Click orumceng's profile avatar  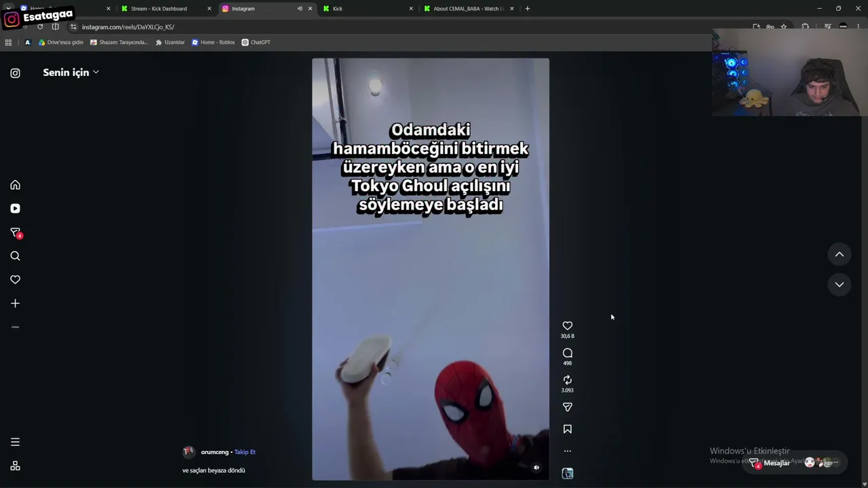[x=189, y=452]
